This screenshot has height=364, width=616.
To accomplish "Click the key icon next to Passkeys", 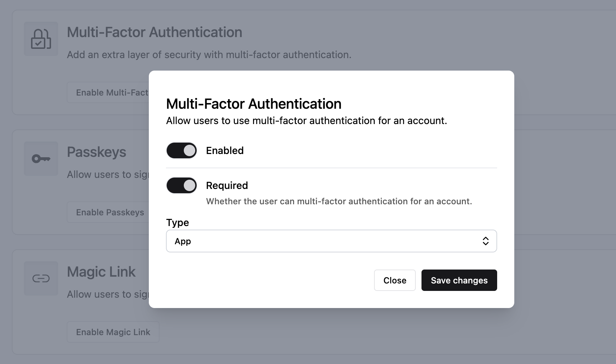I will coord(40,158).
